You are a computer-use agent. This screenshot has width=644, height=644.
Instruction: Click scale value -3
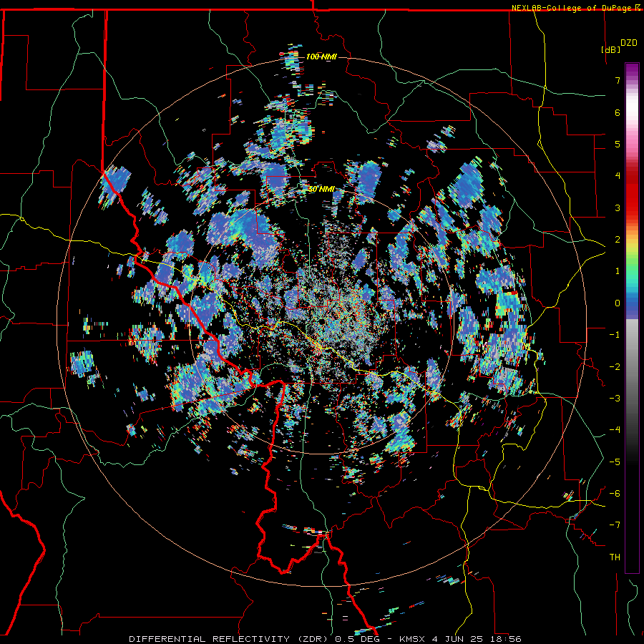615,399
